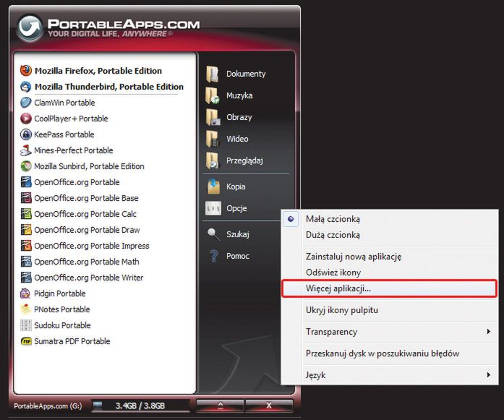Toggle Ukryj ikony pulpitu
This screenshot has height=420, width=504.
pyautogui.click(x=390, y=310)
